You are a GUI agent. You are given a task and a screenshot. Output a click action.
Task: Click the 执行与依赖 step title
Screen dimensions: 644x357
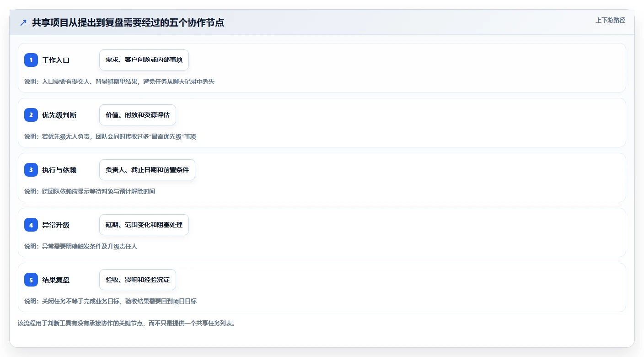[x=59, y=170]
